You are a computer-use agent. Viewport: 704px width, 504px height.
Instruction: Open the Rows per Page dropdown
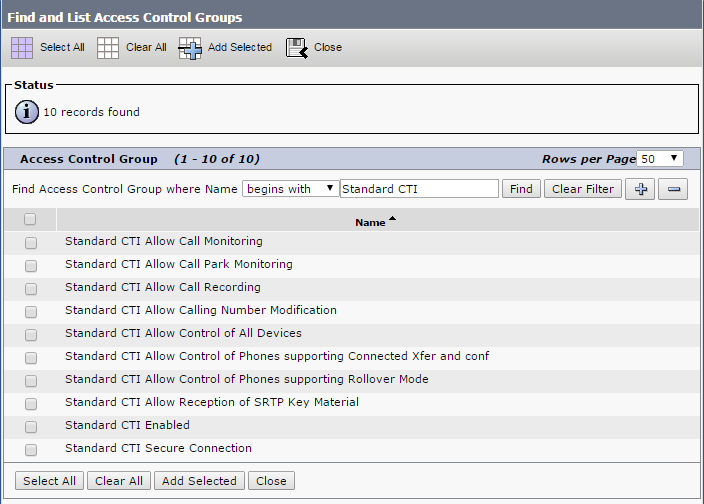pos(661,159)
